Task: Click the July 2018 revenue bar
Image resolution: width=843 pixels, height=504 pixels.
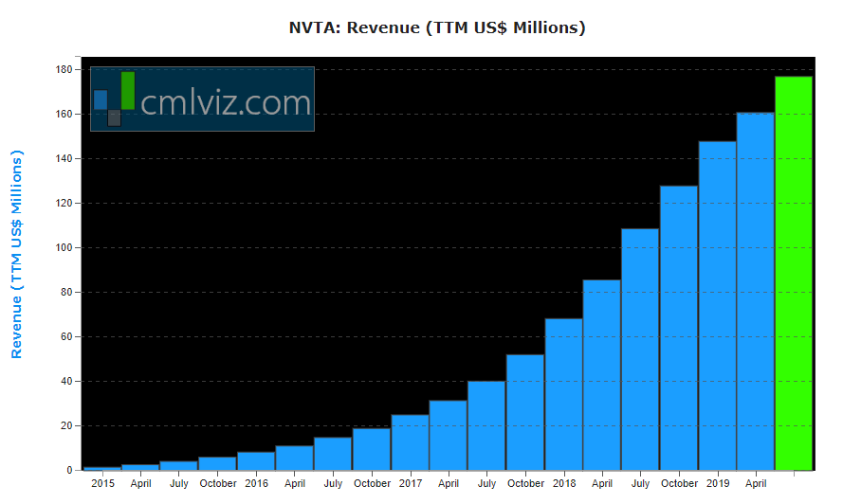Action: 640,350
